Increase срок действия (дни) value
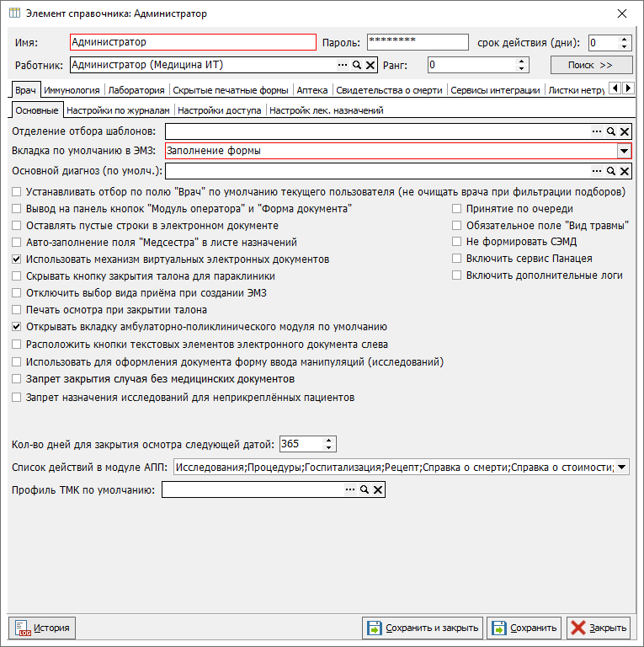The height and width of the screenshot is (647, 644). (x=624, y=40)
